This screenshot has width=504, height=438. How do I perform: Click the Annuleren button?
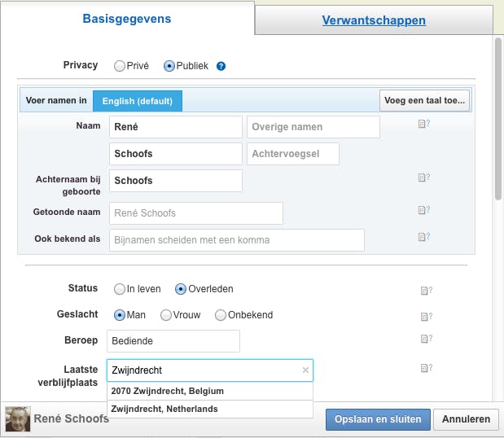[467, 419]
